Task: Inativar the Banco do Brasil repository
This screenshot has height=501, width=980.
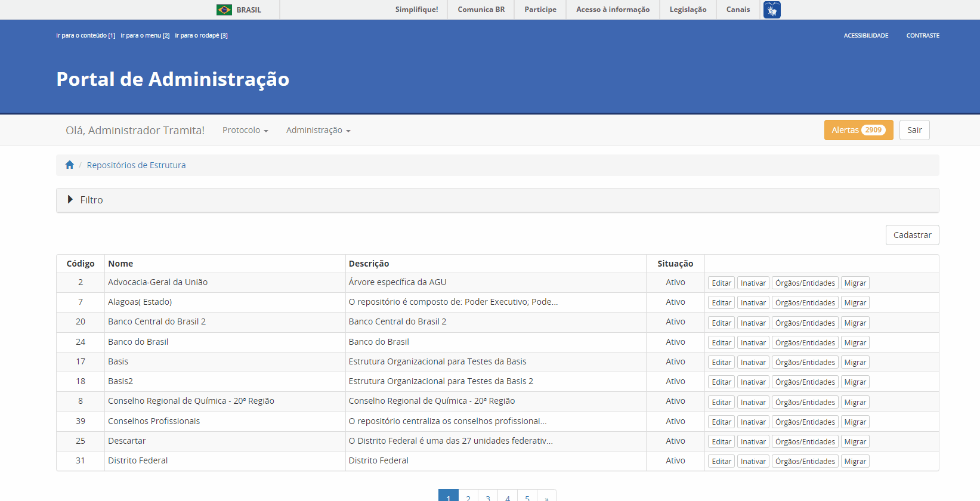Action: [753, 343]
